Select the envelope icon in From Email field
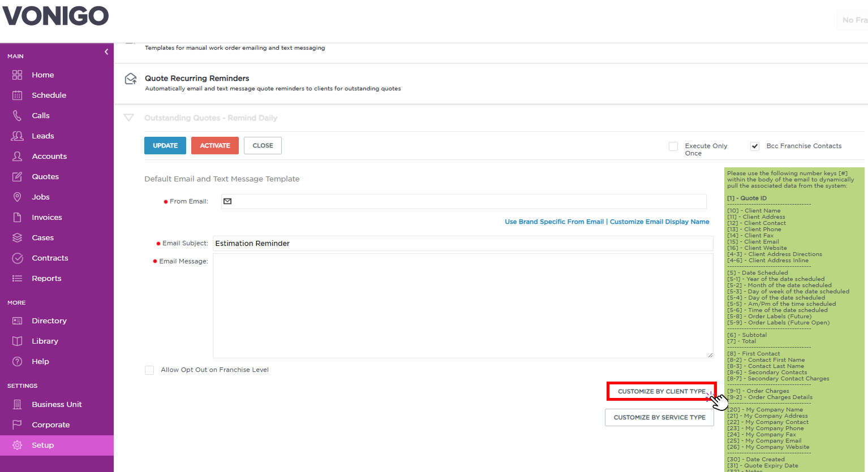Screen dimensions: 868x472 (x=227, y=201)
